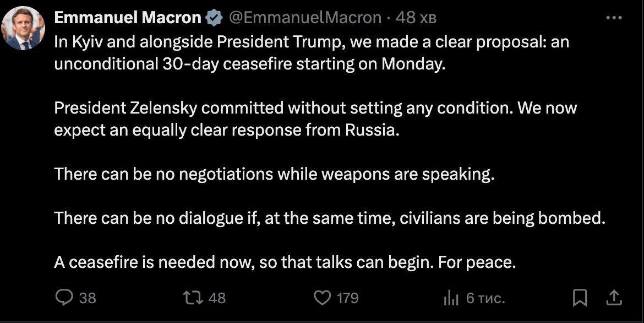This screenshot has width=644, height=323.
Task: Click the paragraph mentioning President Zelensky
Action: 315,119
